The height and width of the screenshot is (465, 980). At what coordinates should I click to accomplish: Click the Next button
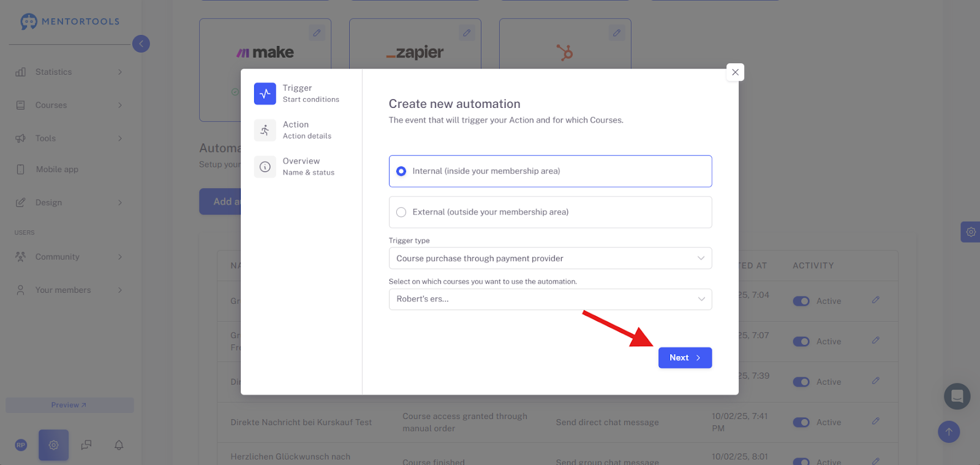(685, 358)
